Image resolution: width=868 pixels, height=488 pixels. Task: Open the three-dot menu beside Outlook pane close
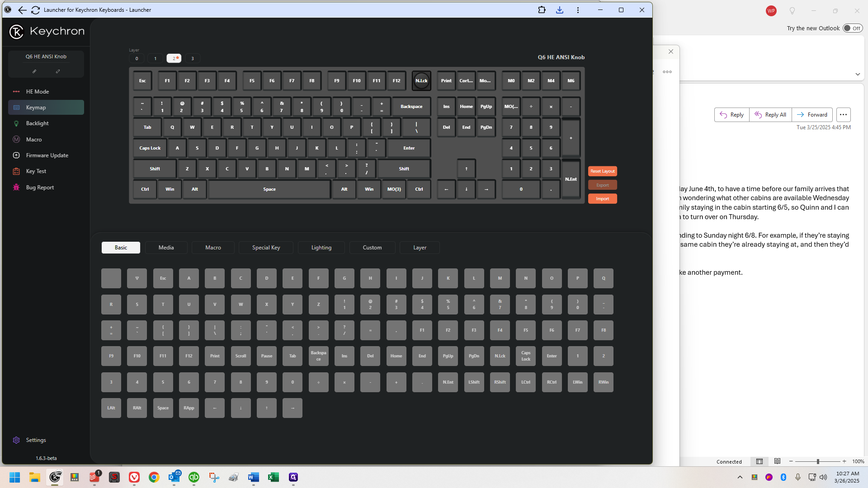[667, 72]
